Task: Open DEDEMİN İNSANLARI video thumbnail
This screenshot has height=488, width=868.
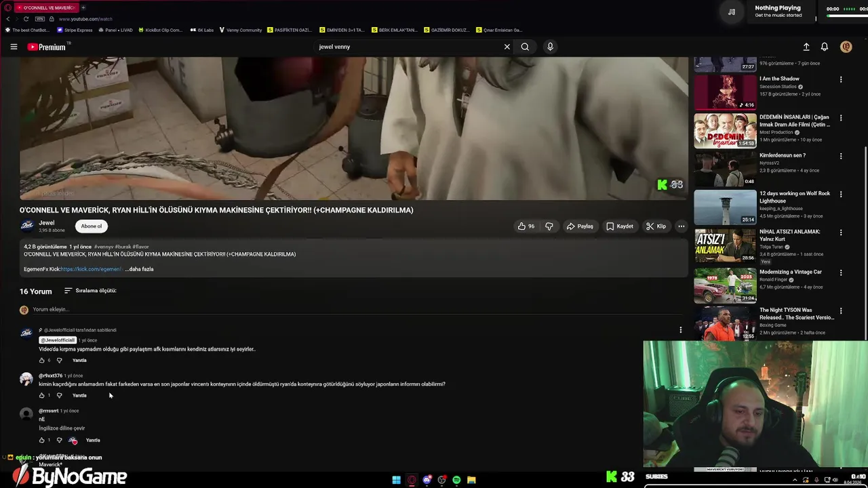Action: 725,131
